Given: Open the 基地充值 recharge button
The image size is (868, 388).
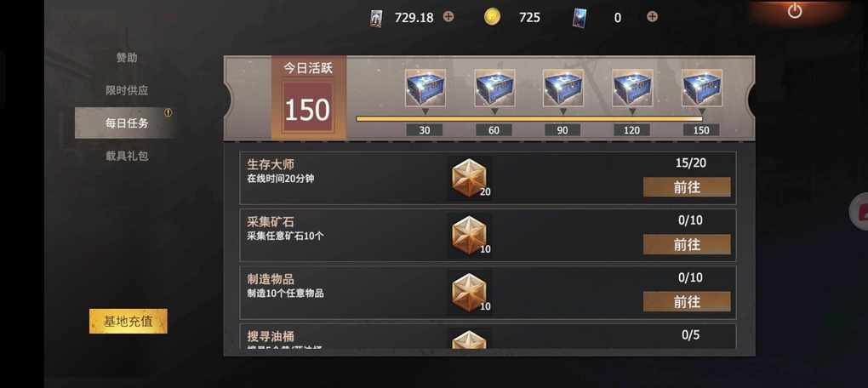Looking at the screenshot, I should (128, 321).
